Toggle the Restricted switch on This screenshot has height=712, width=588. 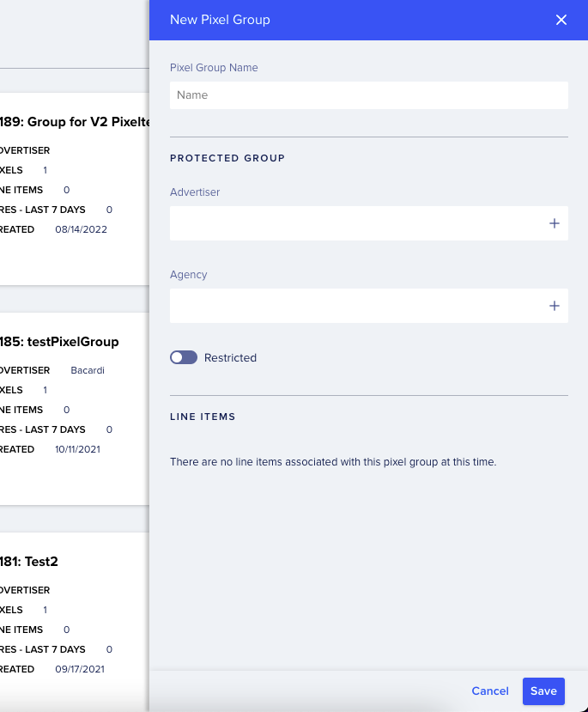pos(184,357)
